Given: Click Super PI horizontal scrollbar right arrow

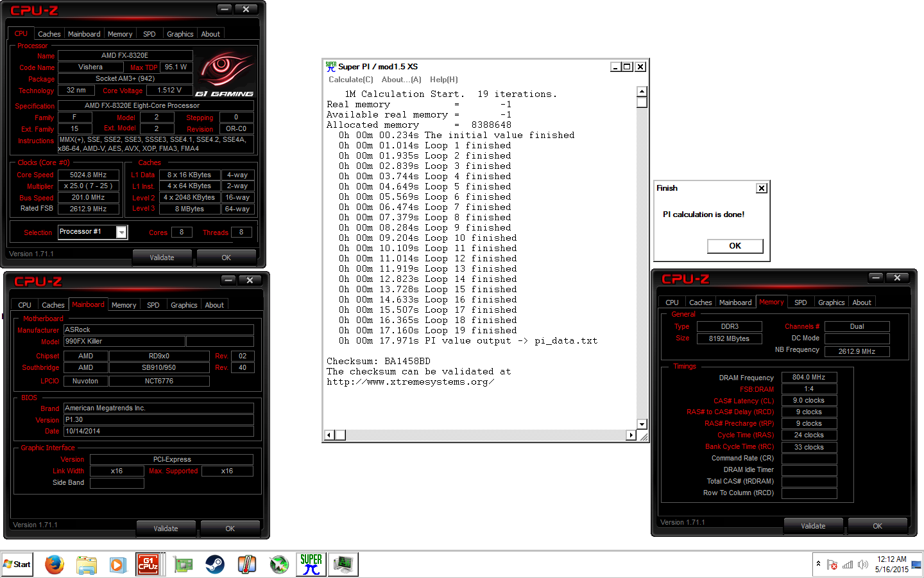Looking at the screenshot, I should click(x=631, y=435).
